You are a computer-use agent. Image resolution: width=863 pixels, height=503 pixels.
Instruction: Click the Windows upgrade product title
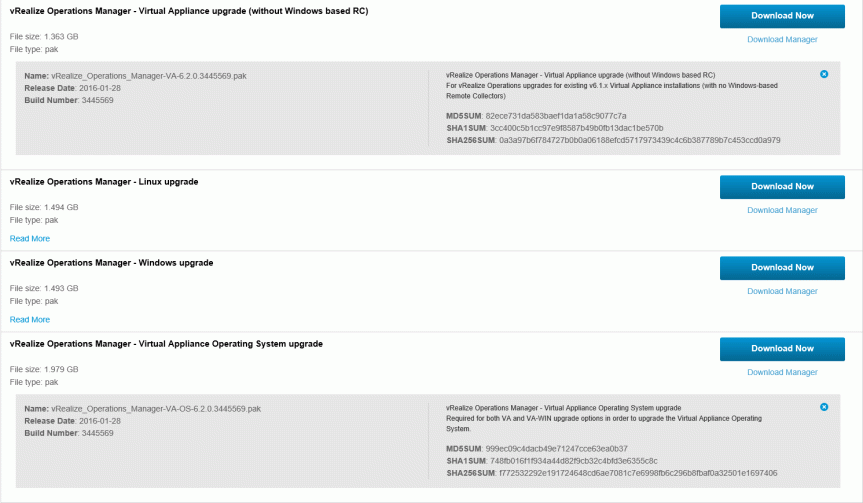click(111, 263)
